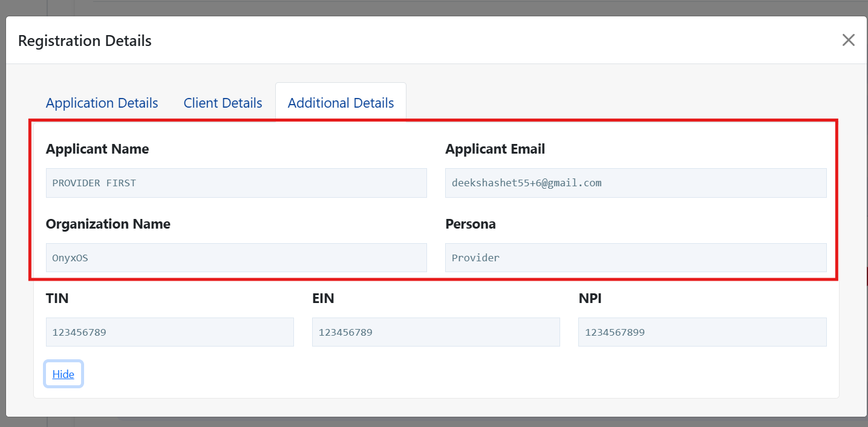Click the EIN input field

coord(436,332)
